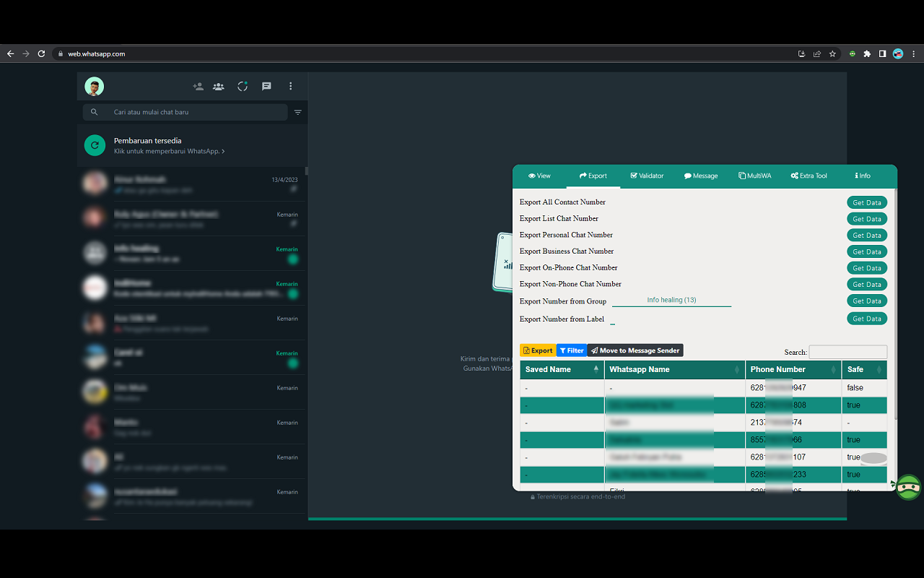Toggle the unread chats filter
Screen dimensions: 924x578
pyautogui.click(x=298, y=112)
